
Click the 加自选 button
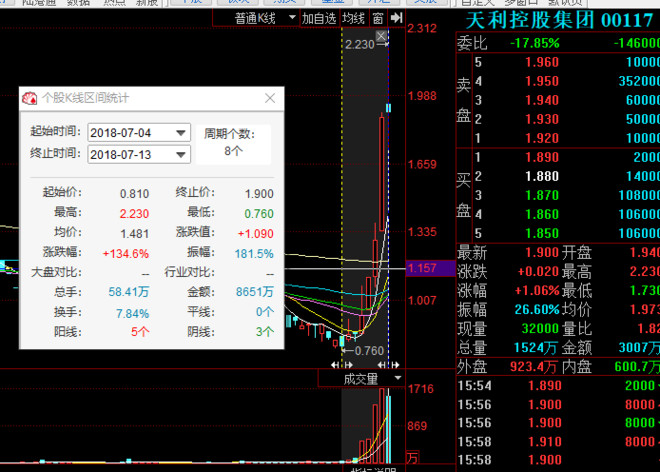click(x=319, y=18)
